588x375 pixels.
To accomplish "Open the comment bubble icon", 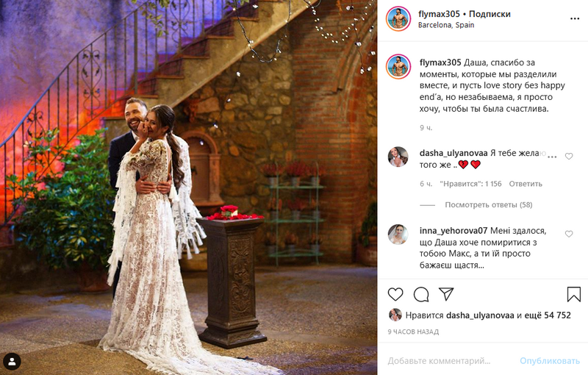I will pyautogui.click(x=421, y=295).
